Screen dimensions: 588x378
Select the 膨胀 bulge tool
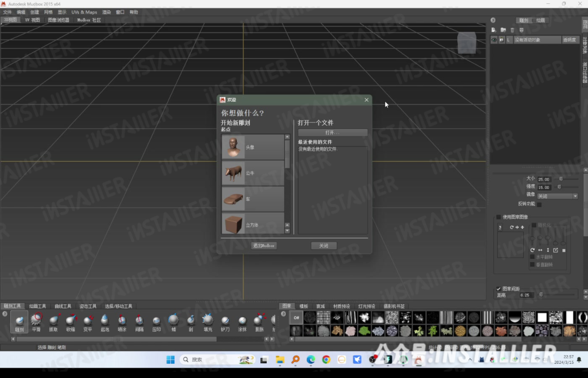(259, 322)
